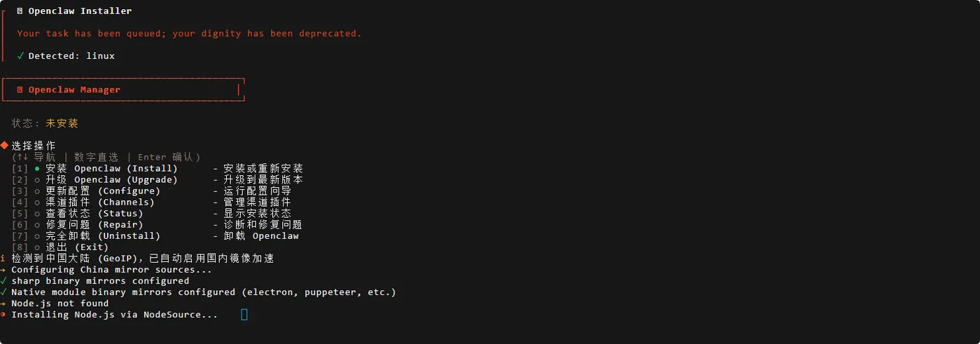Viewport: 980px width, 344px height.
Task: Click the terminal cursor block after NodeSource
Action: pos(244,315)
